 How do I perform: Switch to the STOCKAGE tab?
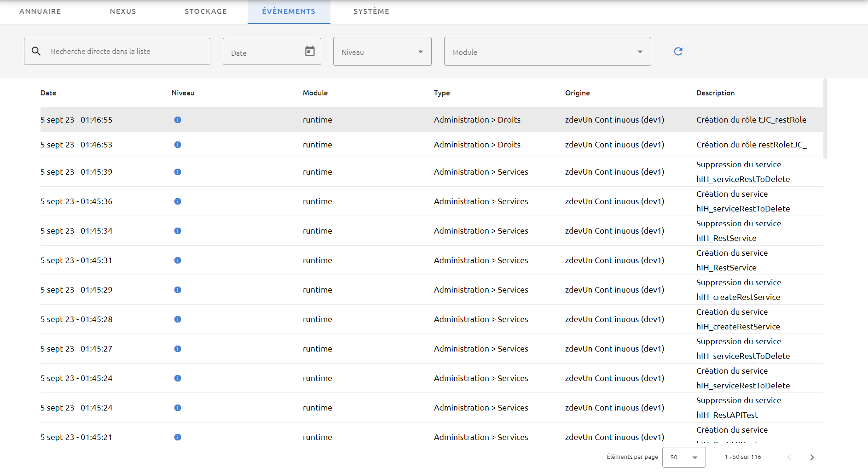click(x=206, y=12)
